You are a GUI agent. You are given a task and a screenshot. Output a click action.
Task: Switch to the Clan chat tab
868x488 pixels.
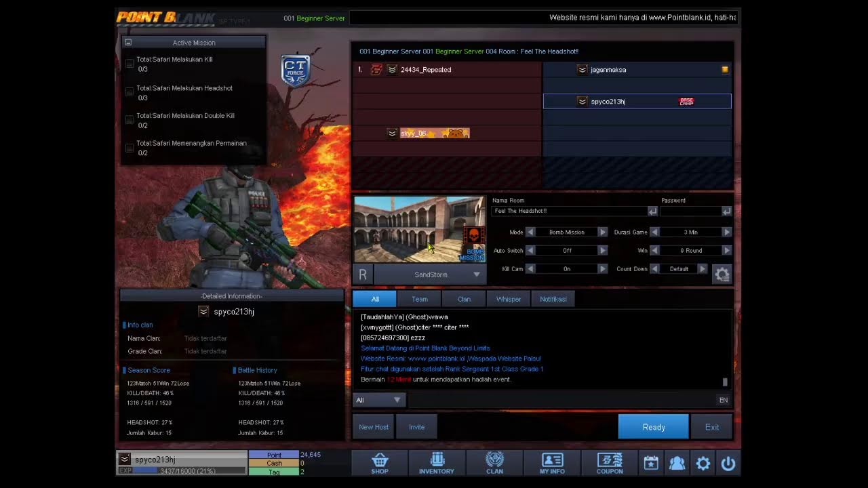[464, 299]
